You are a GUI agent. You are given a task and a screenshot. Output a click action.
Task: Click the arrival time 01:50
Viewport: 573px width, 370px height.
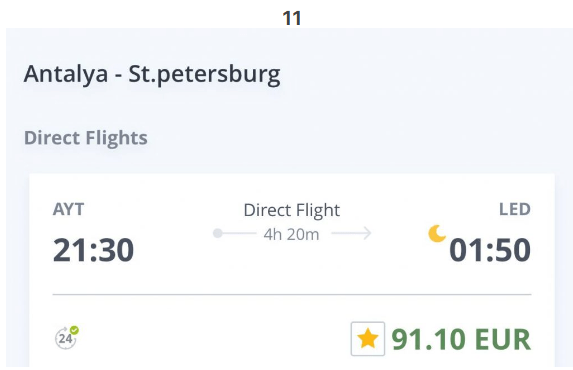pos(490,250)
